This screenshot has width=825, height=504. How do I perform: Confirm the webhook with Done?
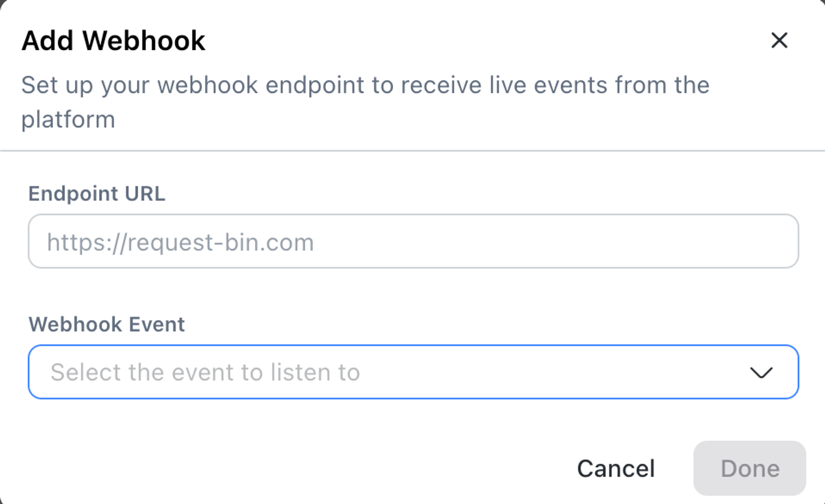pyautogui.click(x=750, y=468)
